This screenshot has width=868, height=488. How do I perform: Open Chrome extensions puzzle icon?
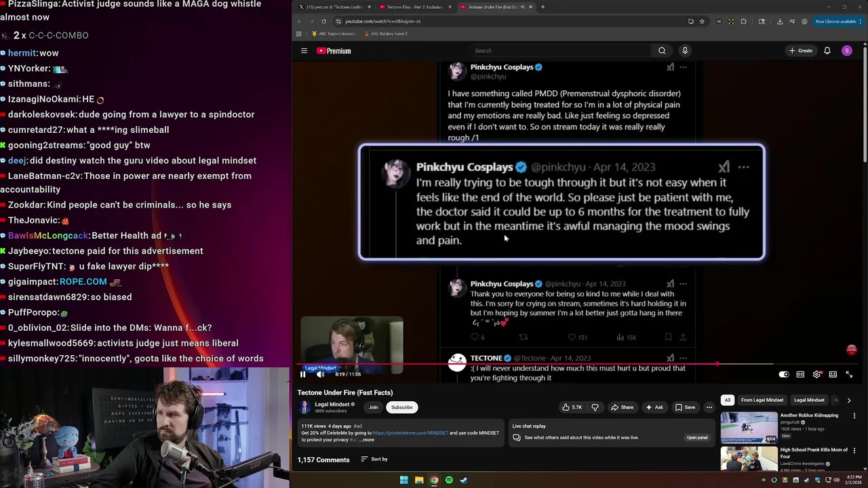[x=743, y=21]
